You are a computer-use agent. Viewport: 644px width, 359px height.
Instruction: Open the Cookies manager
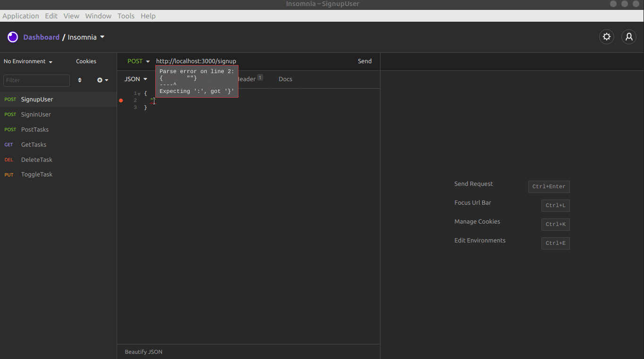86,61
